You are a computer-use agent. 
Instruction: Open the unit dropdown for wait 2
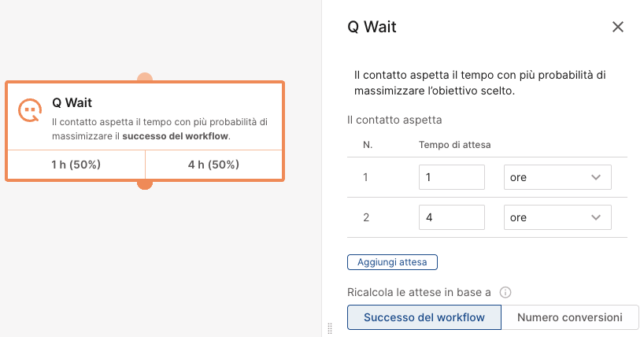pos(557,217)
